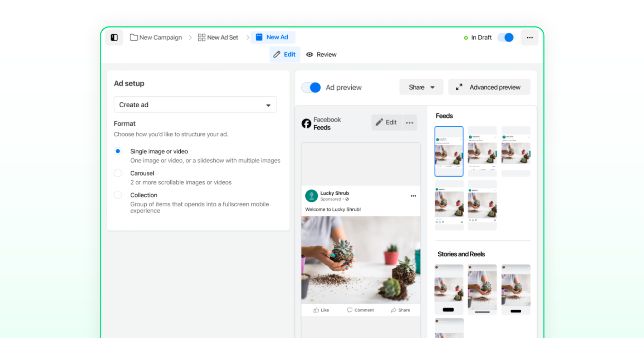644x338 pixels.
Task: Select the first Stories and Reels thumbnail
Action: pyautogui.click(x=449, y=290)
